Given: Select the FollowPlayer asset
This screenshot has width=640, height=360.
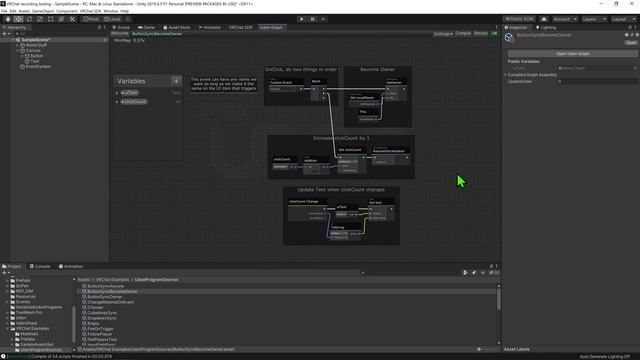Looking at the screenshot, I should [x=100, y=334].
